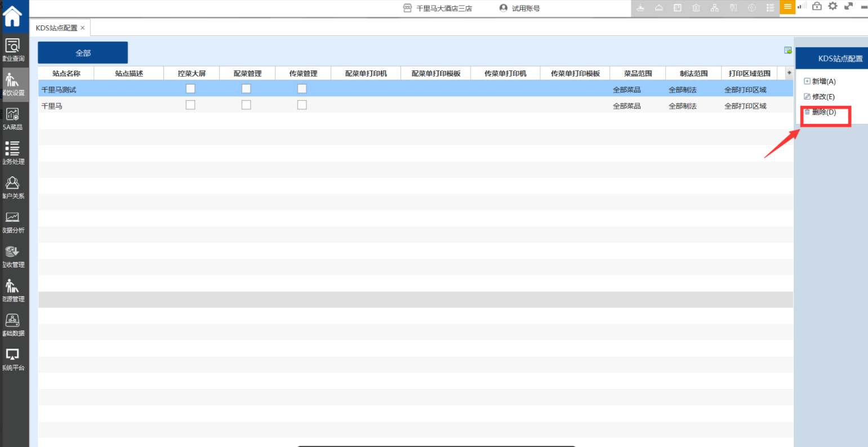Viewport: 868px width, 447px height.
Task: Open the 数据分析 sidebar module
Action: pyautogui.click(x=12, y=221)
